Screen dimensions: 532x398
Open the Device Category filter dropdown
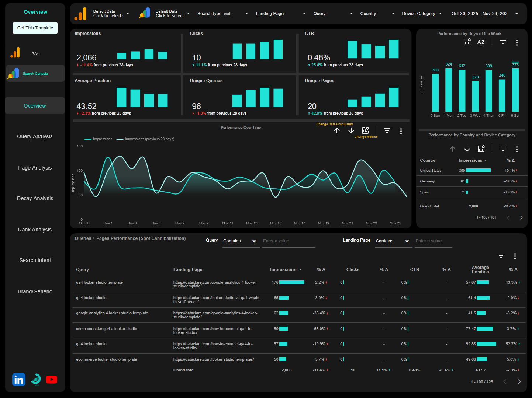(x=421, y=13)
